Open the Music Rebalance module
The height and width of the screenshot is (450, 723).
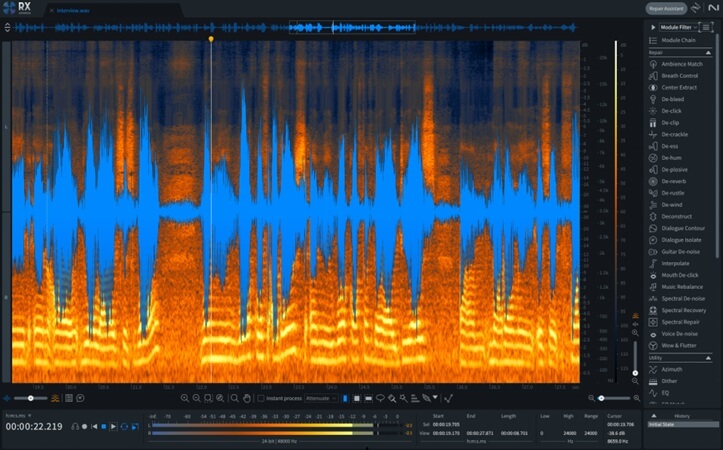tap(683, 286)
